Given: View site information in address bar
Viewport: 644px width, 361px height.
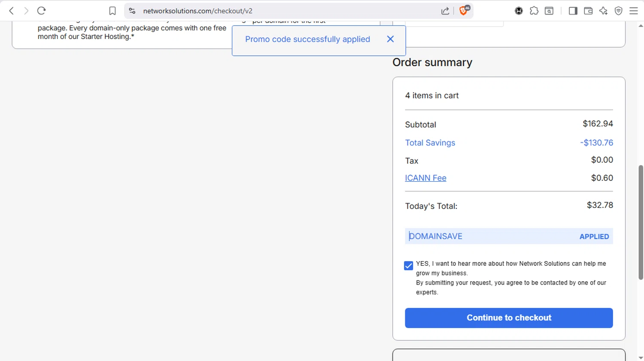Looking at the screenshot, I should click(132, 11).
